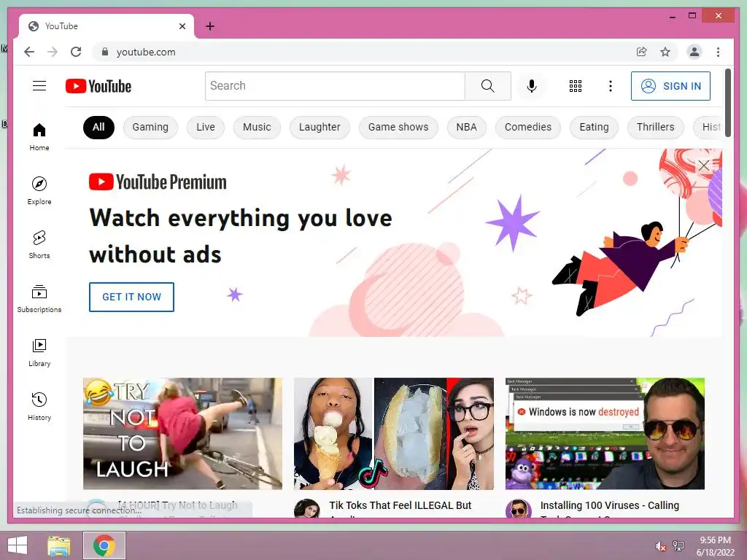
Task: Open Try Not To Laugh thumbnail
Action: [x=182, y=433]
